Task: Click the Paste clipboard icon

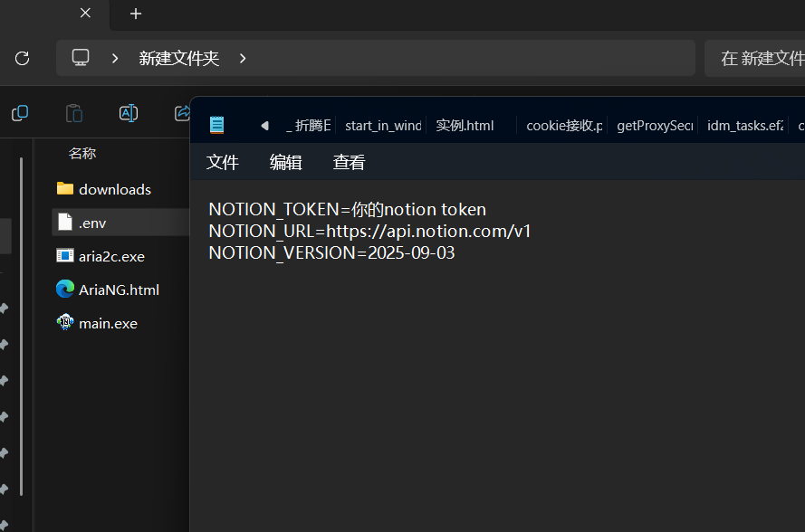Action: pyautogui.click(x=74, y=113)
